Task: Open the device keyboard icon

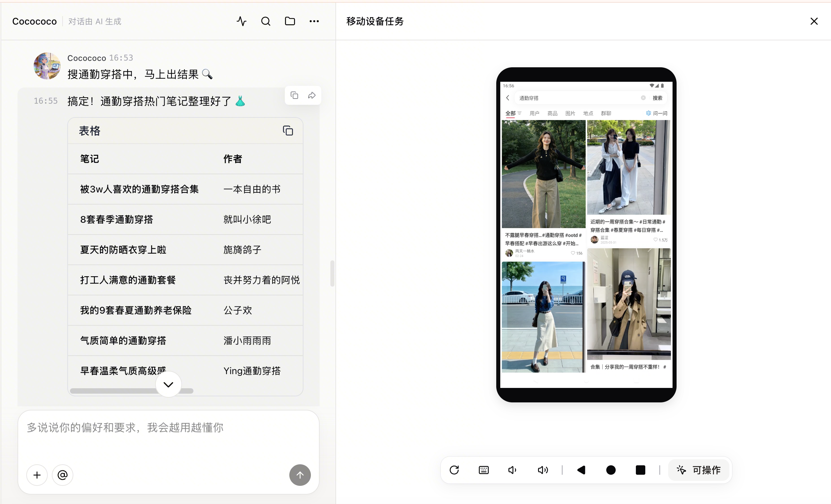Action: (483, 470)
